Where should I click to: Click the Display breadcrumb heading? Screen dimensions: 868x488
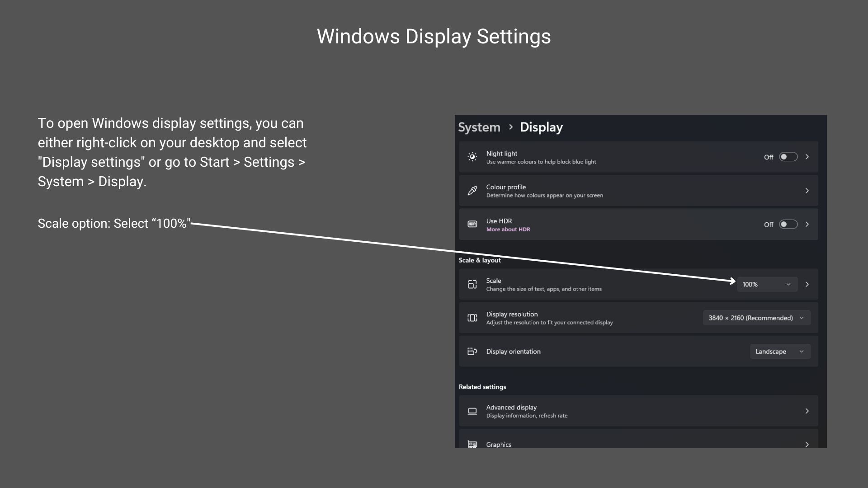541,127
